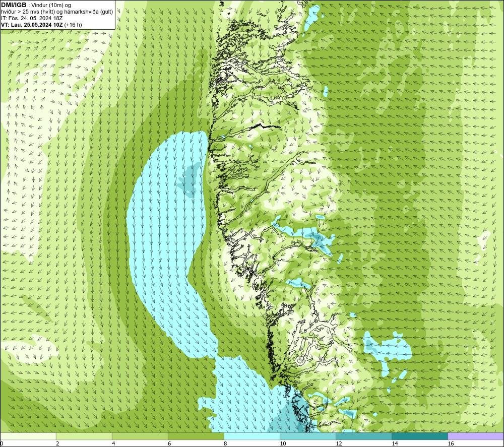Screen dimensions: 504x447
Task: Click the legend scale label '6'
Action: tap(169, 443)
